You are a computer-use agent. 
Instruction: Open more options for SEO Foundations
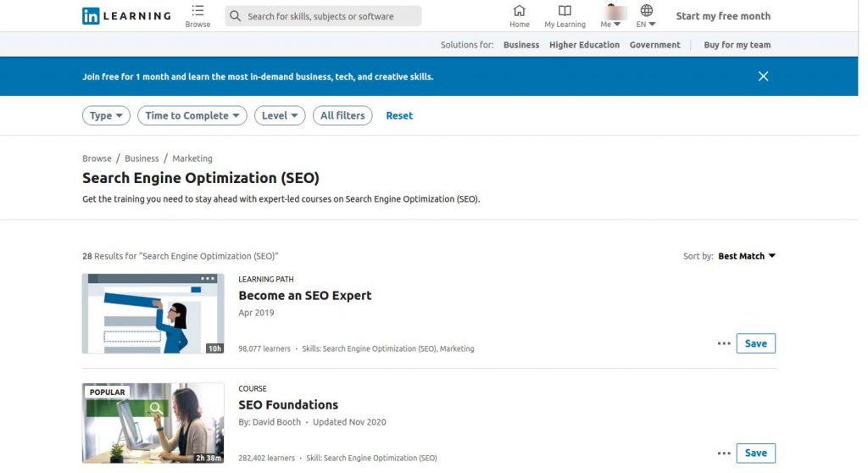click(x=724, y=453)
